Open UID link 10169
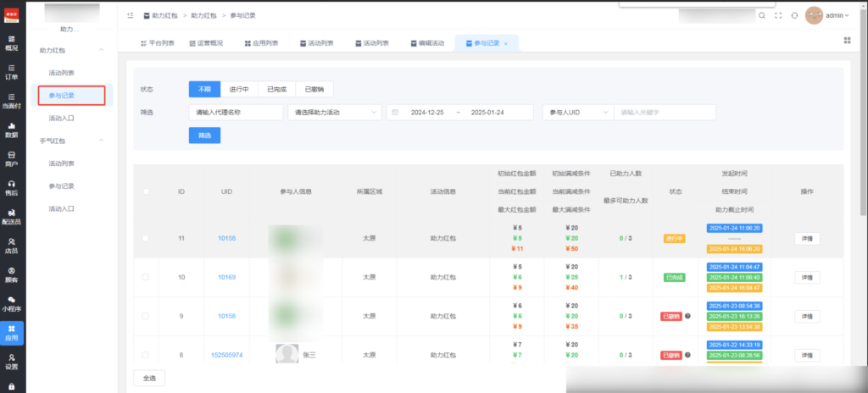The width and height of the screenshot is (868, 393). pyautogui.click(x=226, y=277)
